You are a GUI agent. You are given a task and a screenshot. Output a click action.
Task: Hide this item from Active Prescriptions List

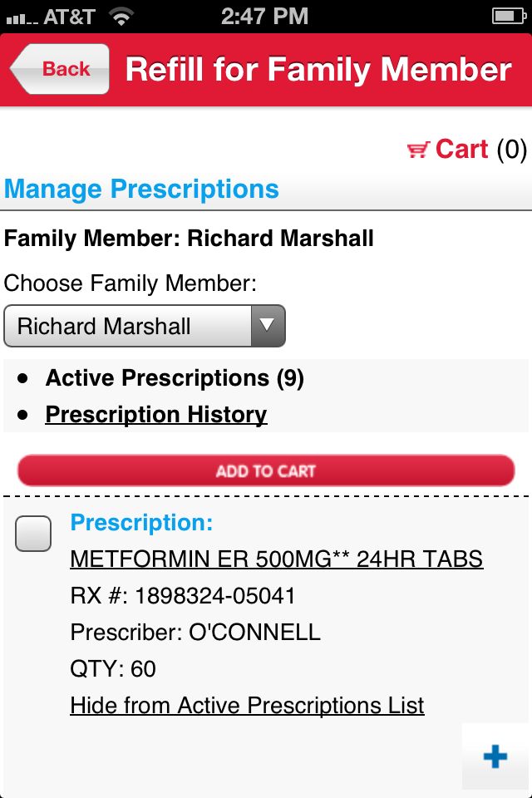[x=248, y=705]
